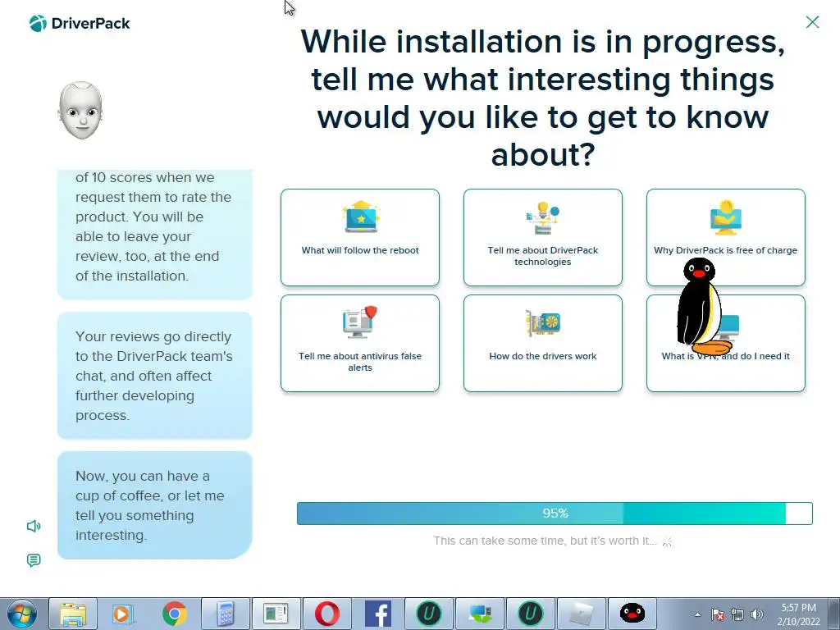Open Windows Explorer from taskbar
This screenshot has width=840, height=630.
(73, 614)
